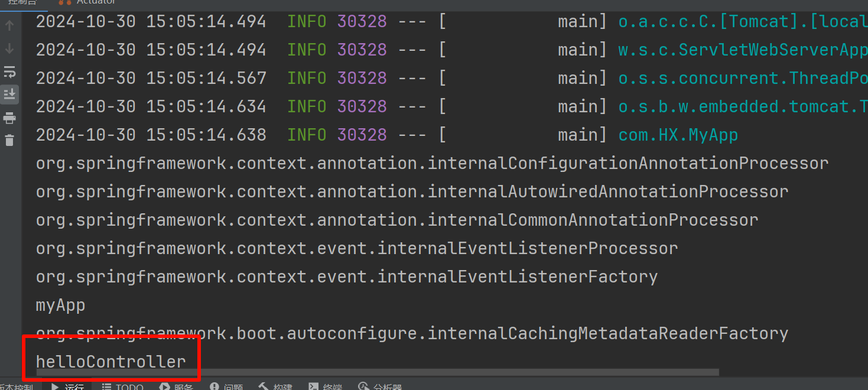Click the scroll up arrow icon
This screenshot has height=390, width=868.
click(x=9, y=25)
